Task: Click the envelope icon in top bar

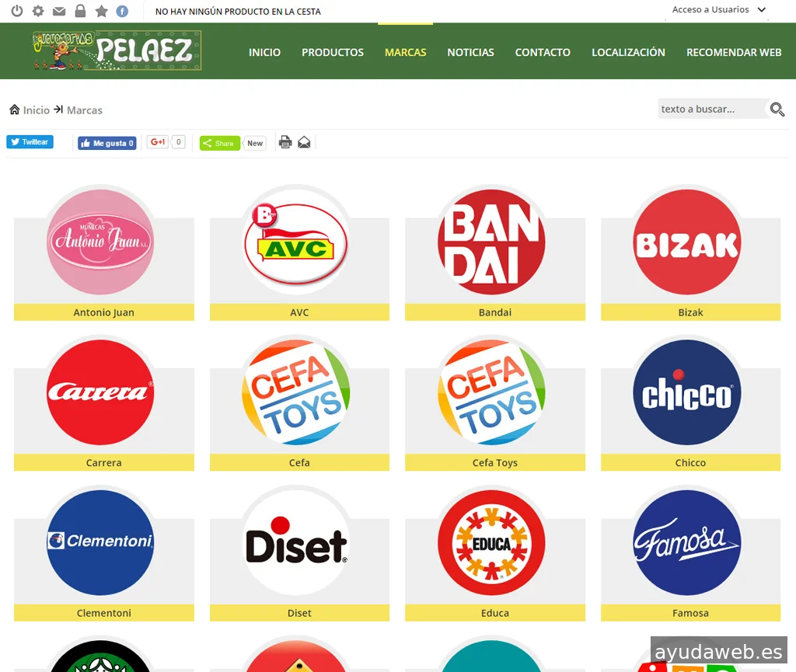Action: pos(59,11)
